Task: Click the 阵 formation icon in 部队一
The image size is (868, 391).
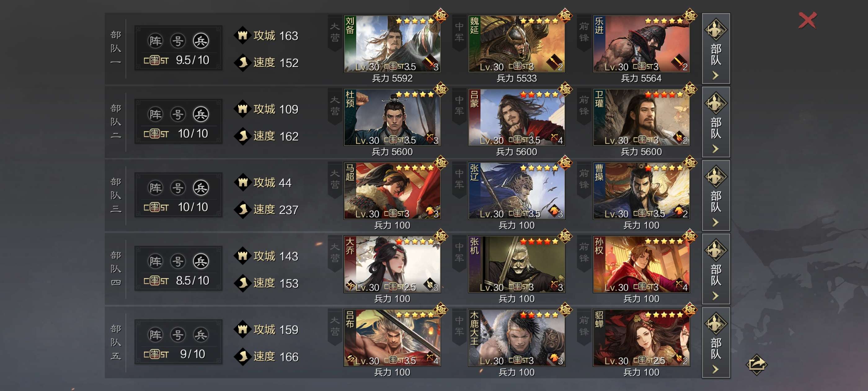Action: click(155, 41)
